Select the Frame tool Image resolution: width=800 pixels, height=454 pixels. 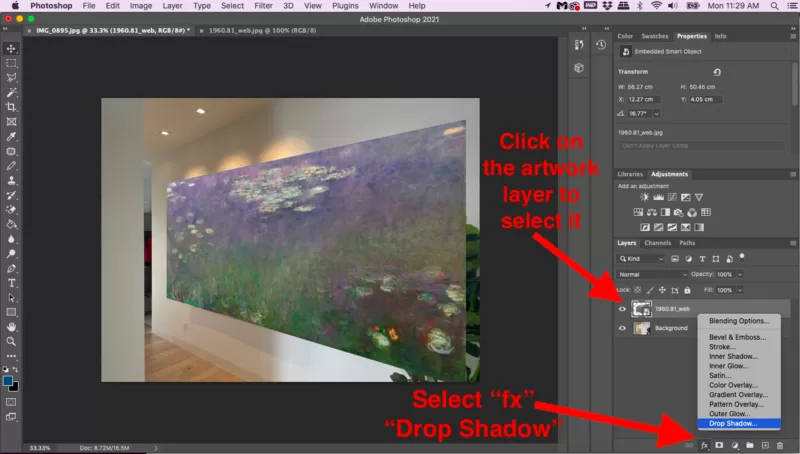[x=11, y=122]
